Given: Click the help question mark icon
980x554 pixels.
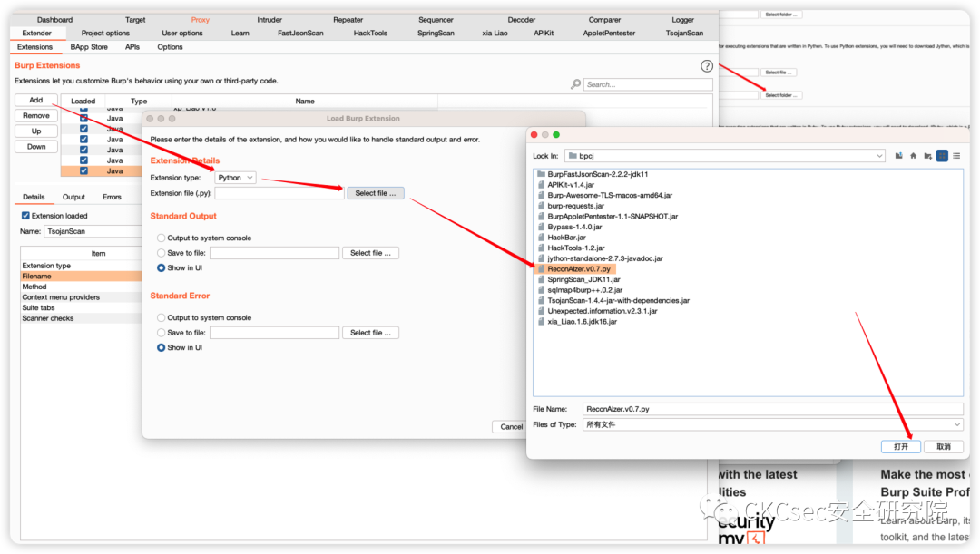Looking at the screenshot, I should 707,66.
